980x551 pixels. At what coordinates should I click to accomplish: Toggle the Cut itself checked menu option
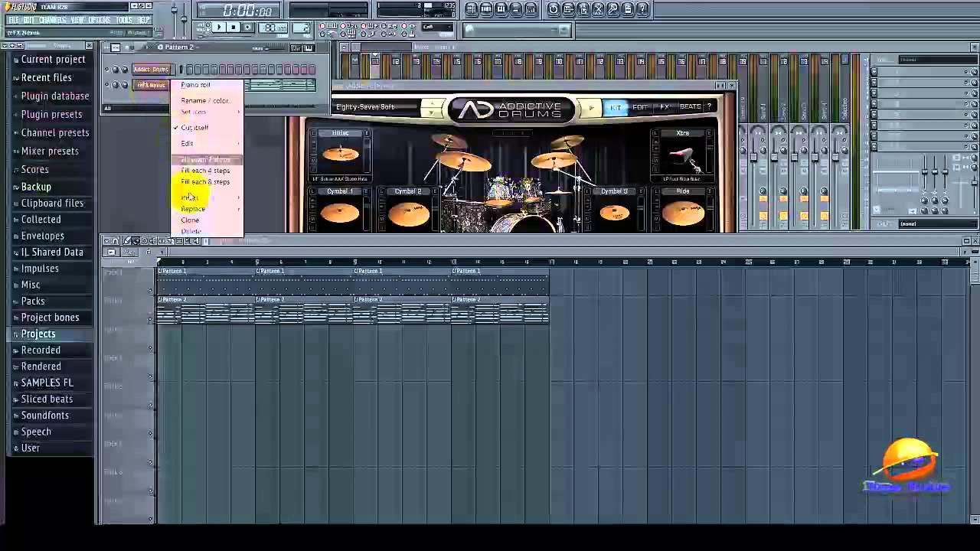(x=194, y=128)
